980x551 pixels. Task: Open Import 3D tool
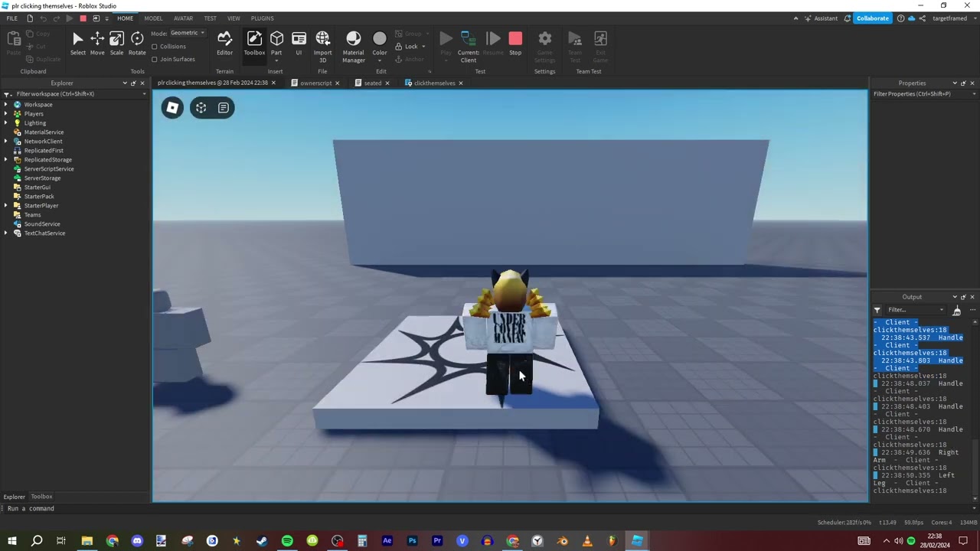pos(322,45)
